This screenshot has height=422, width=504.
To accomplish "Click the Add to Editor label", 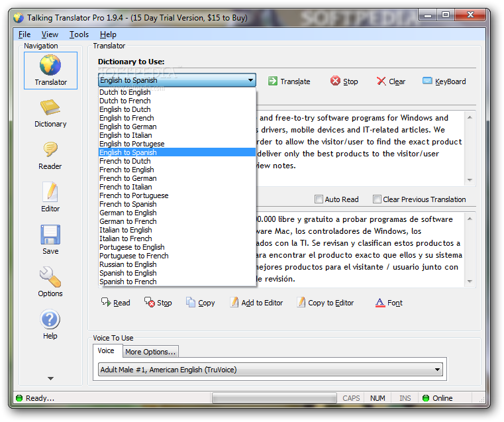I will point(262,303).
